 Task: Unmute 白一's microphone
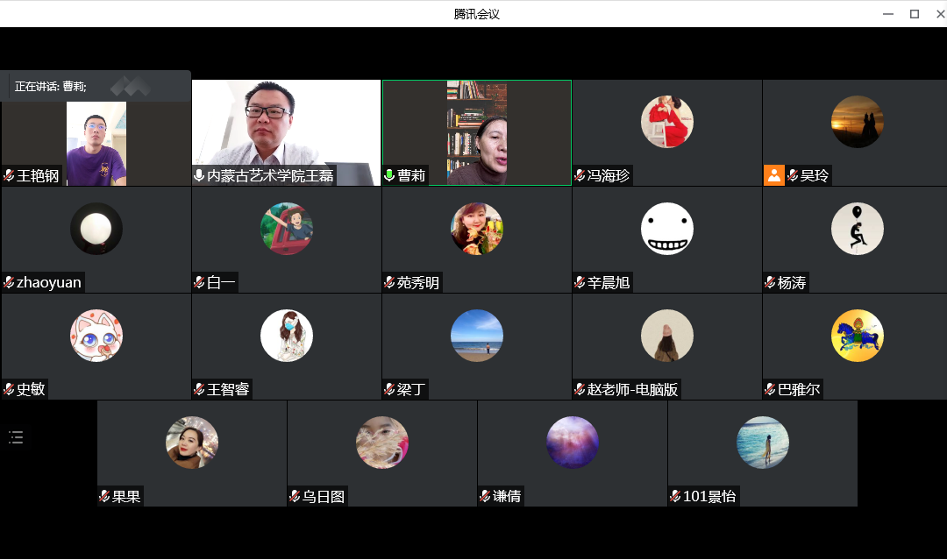tap(197, 282)
